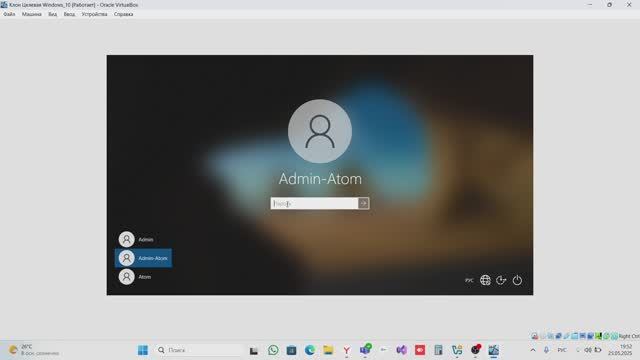Image resolution: width=640 pixels, height=360 pixels.
Task: Submit password with the arrow button
Action: point(364,203)
